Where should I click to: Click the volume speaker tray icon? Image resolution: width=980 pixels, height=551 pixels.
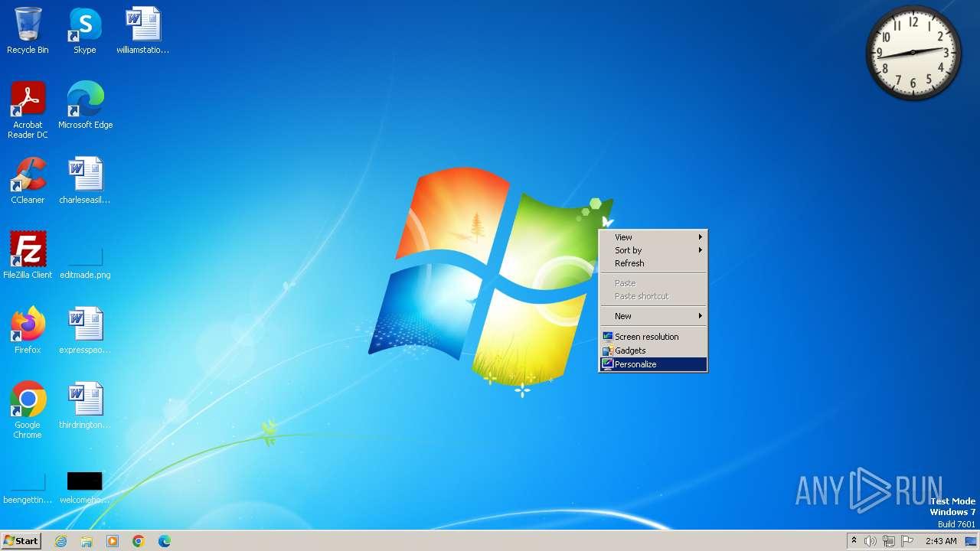pyautogui.click(x=871, y=541)
